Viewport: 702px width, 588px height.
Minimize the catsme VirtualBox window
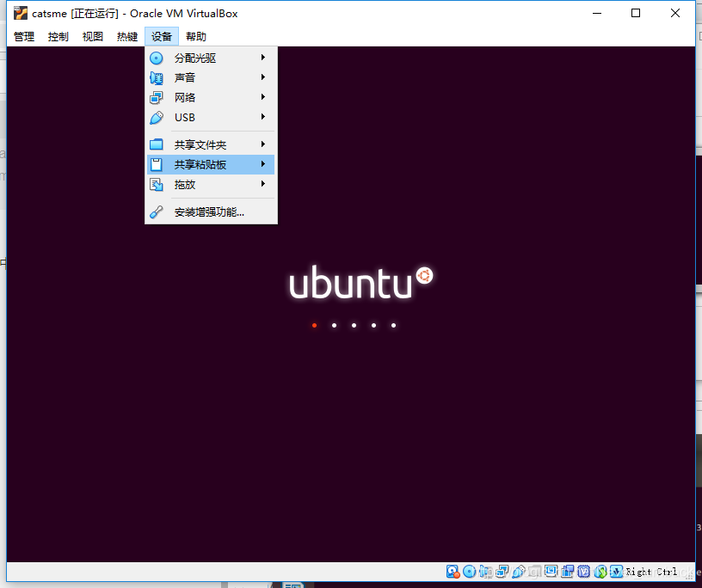click(x=597, y=14)
